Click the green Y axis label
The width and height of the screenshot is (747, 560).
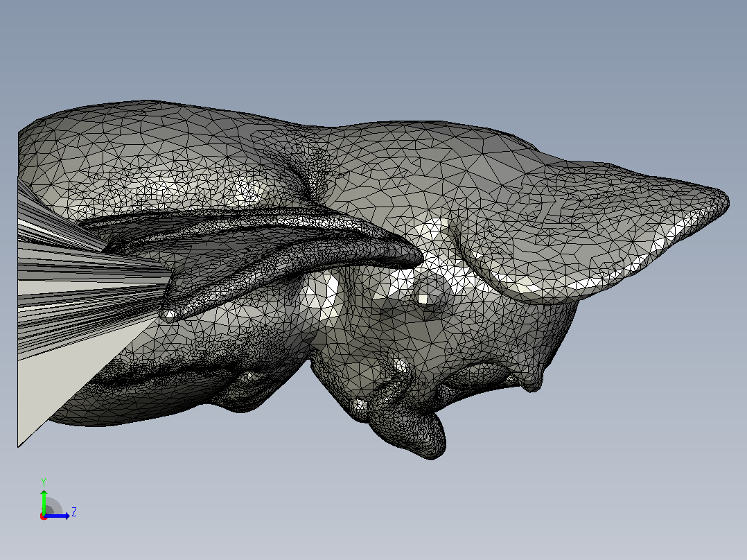point(44,482)
